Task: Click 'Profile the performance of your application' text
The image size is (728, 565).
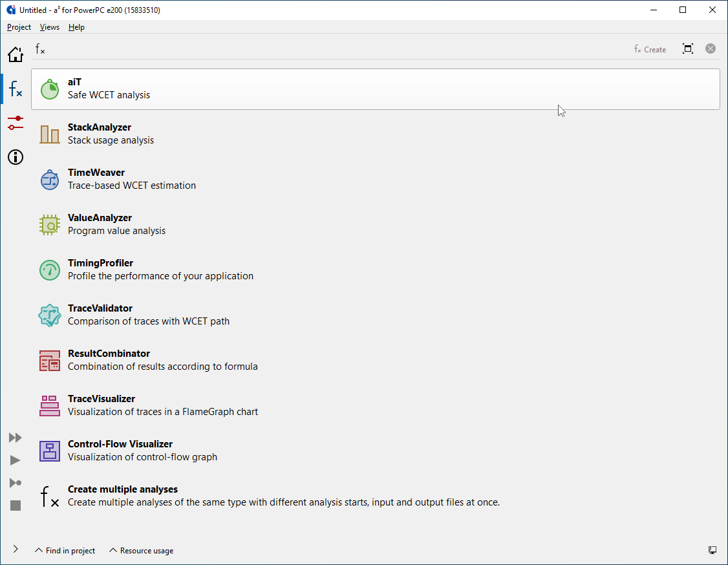Action: coord(160,276)
